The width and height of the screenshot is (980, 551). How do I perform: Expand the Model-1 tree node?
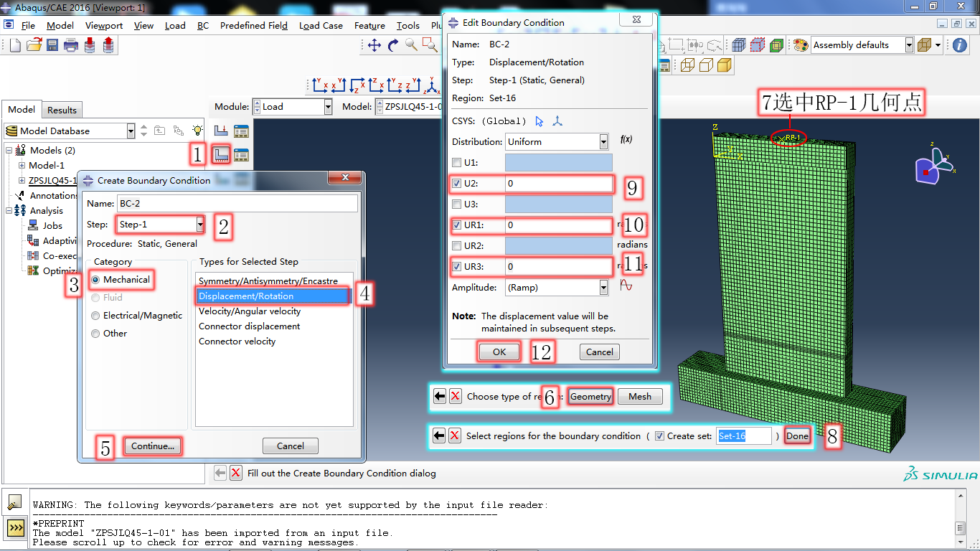22,166
